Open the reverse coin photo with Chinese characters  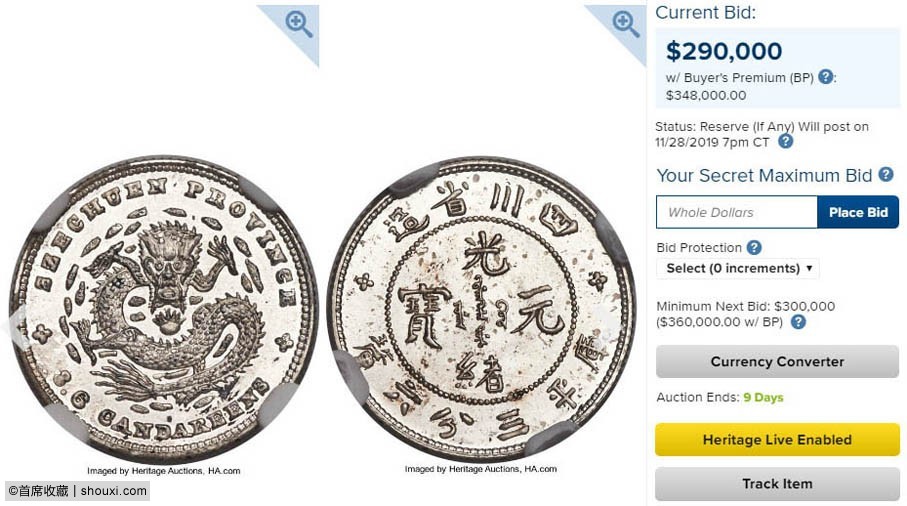click(x=481, y=308)
